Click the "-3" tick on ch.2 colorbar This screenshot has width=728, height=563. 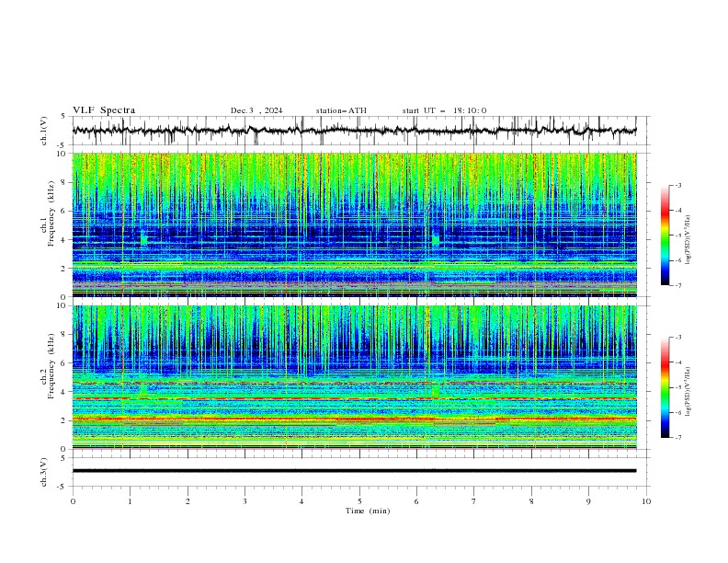click(678, 338)
